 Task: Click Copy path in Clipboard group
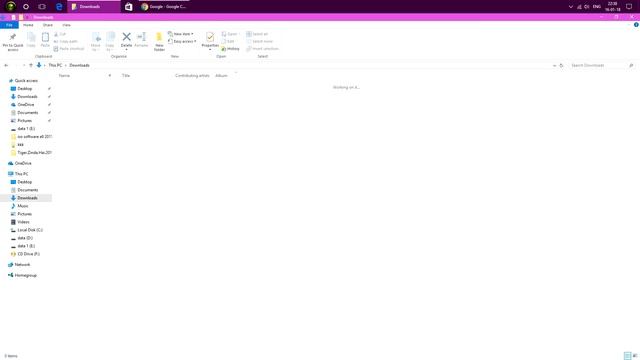66,41
